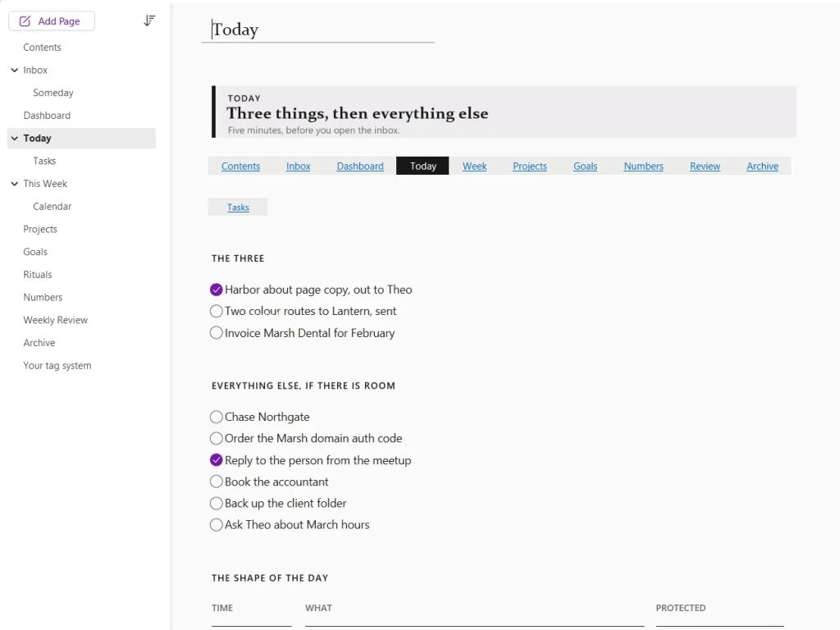Open the Archive page in sidebar
840x630 pixels.
pyautogui.click(x=39, y=343)
